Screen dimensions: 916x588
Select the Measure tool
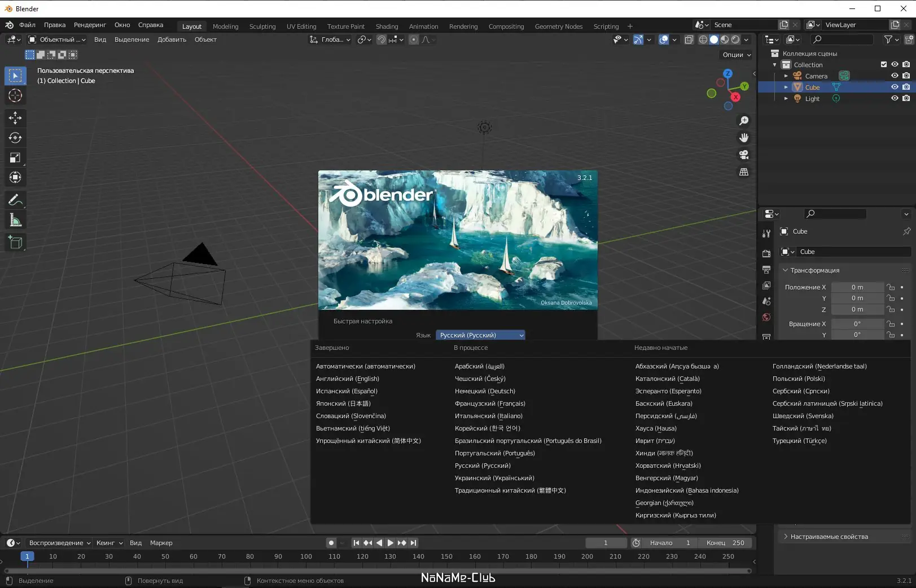[15, 221]
